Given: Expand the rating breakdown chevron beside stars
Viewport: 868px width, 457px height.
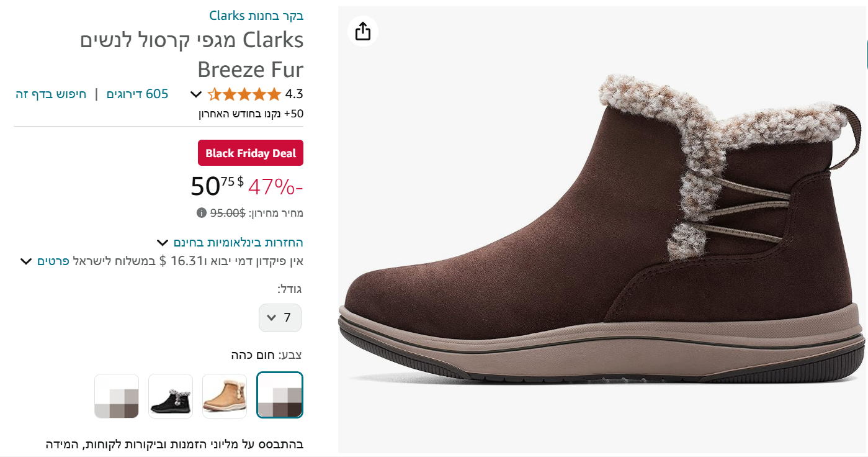Looking at the screenshot, I should (195, 94).
